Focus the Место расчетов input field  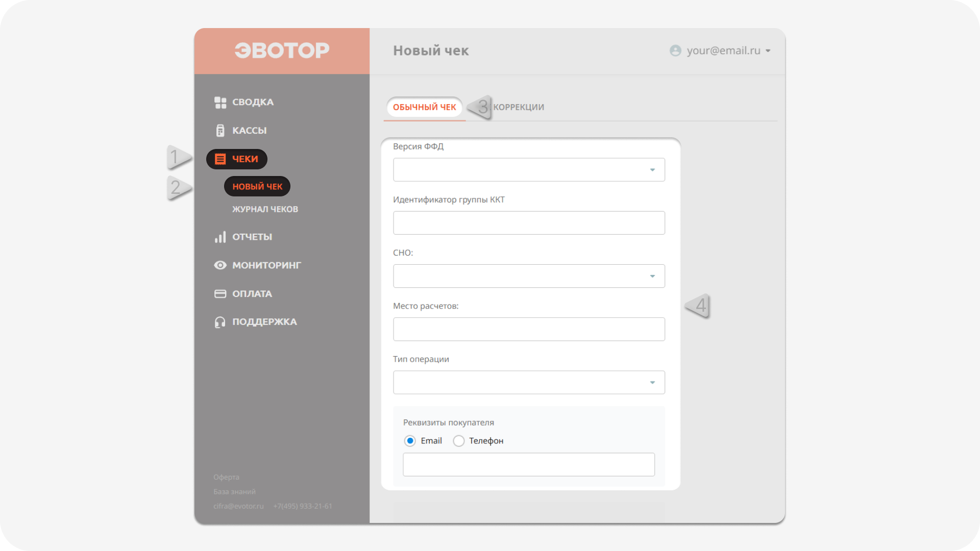tap(529, 330)
